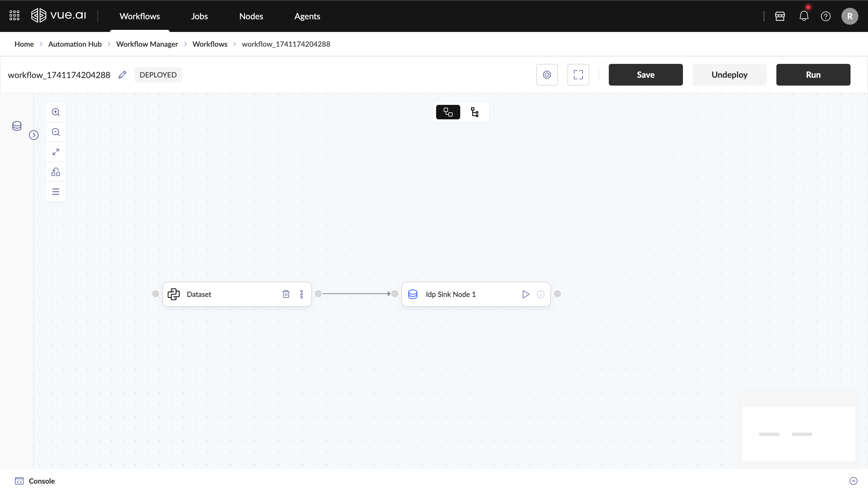Click the Run workflow button
This screenshot has height=490, width=868.
coord(813,75)
